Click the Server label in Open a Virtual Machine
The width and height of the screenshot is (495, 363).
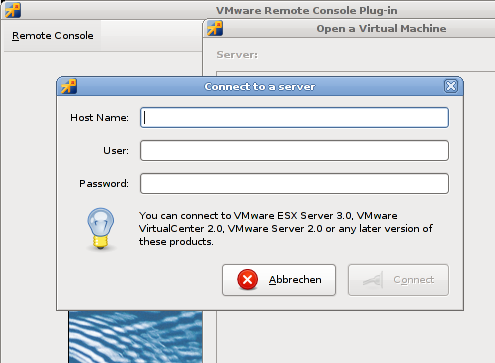[237, 55]
